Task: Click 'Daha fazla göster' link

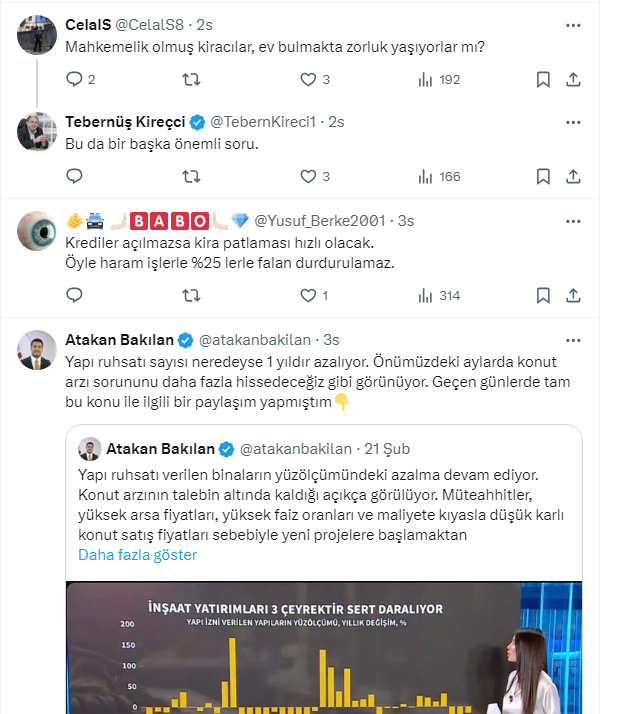Action: coord(137,555)
